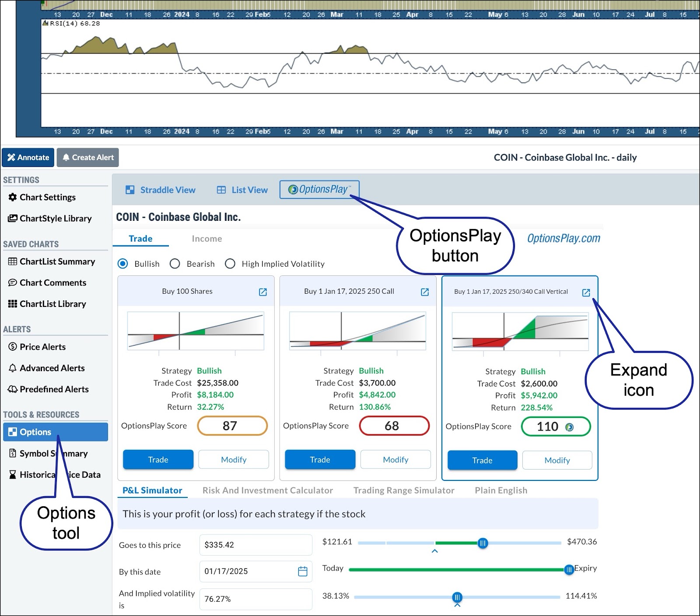This screenshot has height=616, width=700.
Task: Click the Today-to-Expiry date slider handle
Action: pyautogui.click(x=569, y=570)
